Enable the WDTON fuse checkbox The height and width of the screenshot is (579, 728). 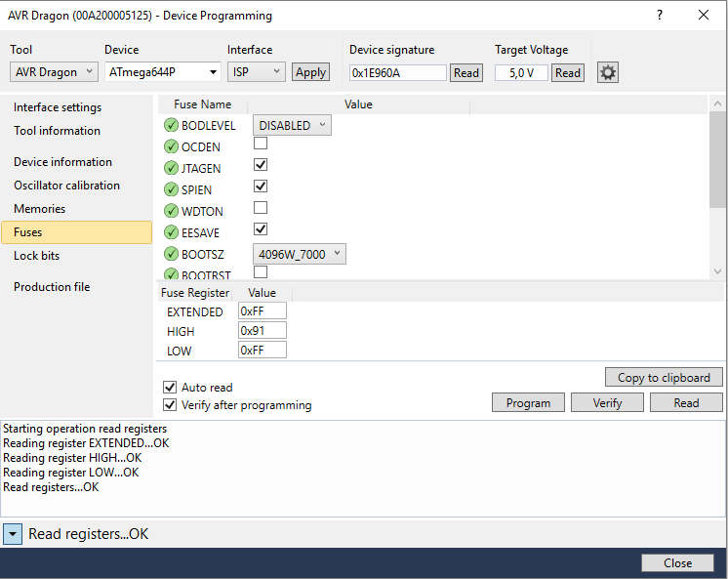click(261, 207)
